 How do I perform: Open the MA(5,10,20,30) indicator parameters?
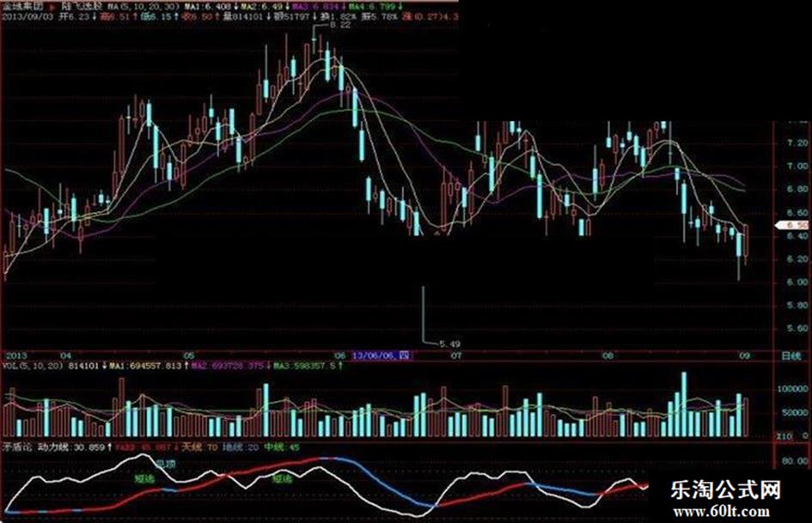(x=145, y=7)
